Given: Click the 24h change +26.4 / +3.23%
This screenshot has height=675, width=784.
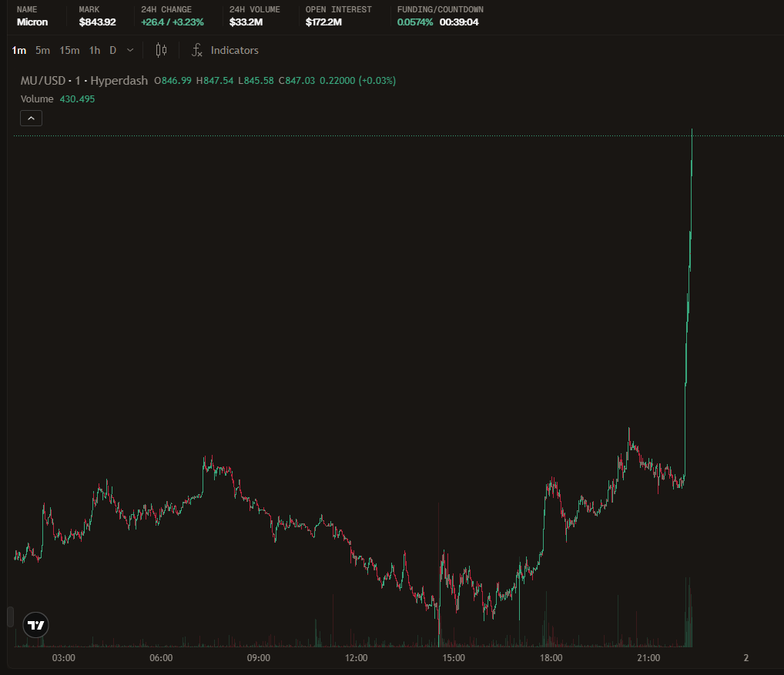Looking at the screenshot, I should click(173, 22).
